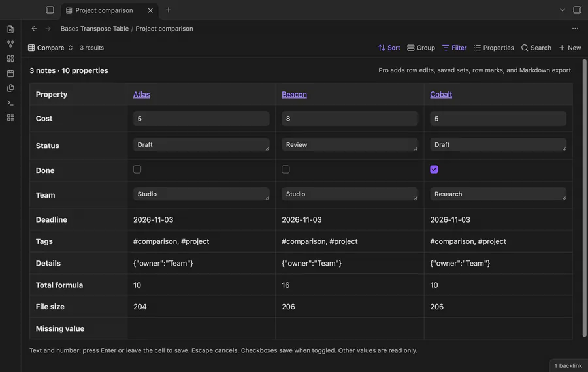Click Atlas Deadline 2026-11-03
588x372 pixels.
pyautogui.click(x=153, y=219)
